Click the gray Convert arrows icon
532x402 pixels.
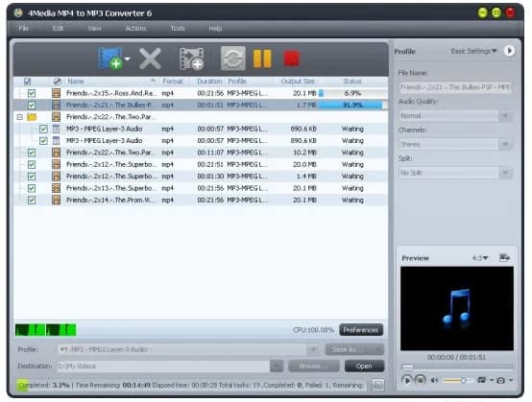tap(233, 59)
